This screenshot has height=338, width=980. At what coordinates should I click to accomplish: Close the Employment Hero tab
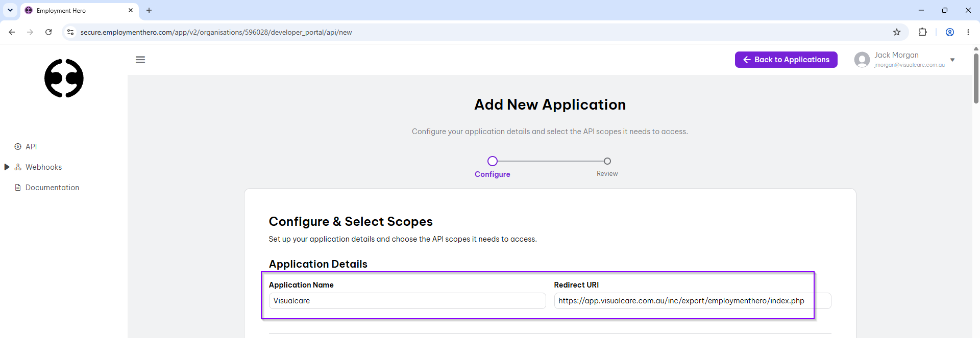click(x=131, y=10)
